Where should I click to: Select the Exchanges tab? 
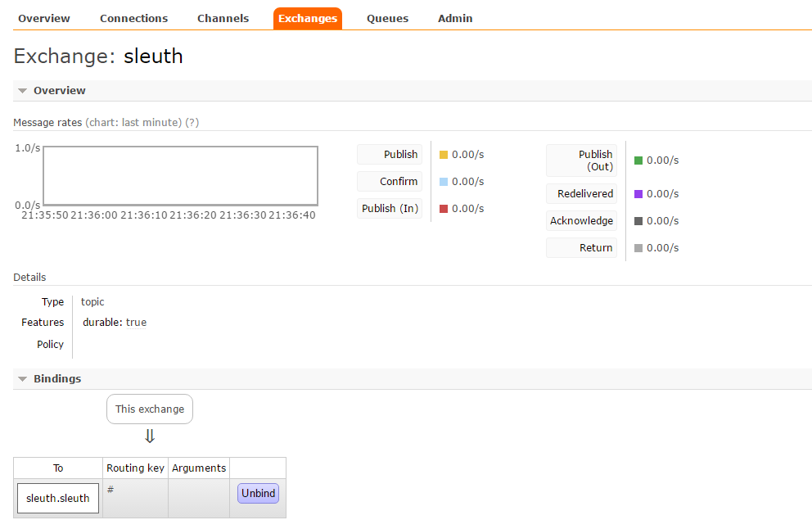click(308, 19)
